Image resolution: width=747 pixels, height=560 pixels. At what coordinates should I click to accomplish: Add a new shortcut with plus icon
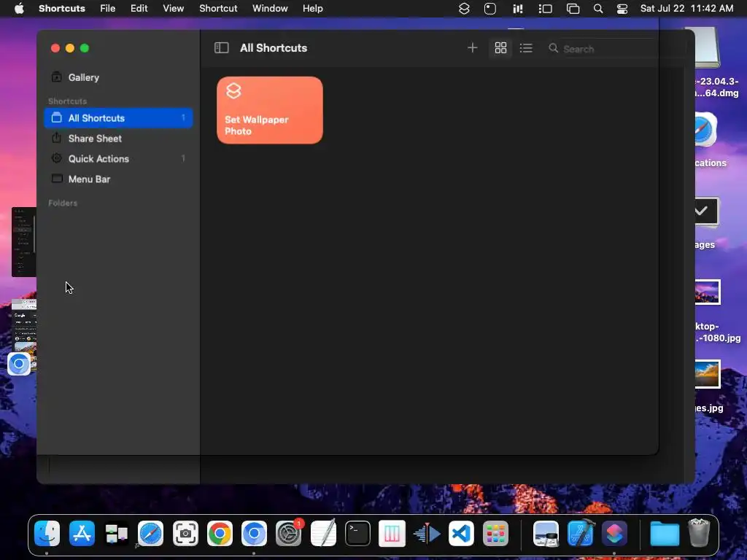(x=472, y=47)
